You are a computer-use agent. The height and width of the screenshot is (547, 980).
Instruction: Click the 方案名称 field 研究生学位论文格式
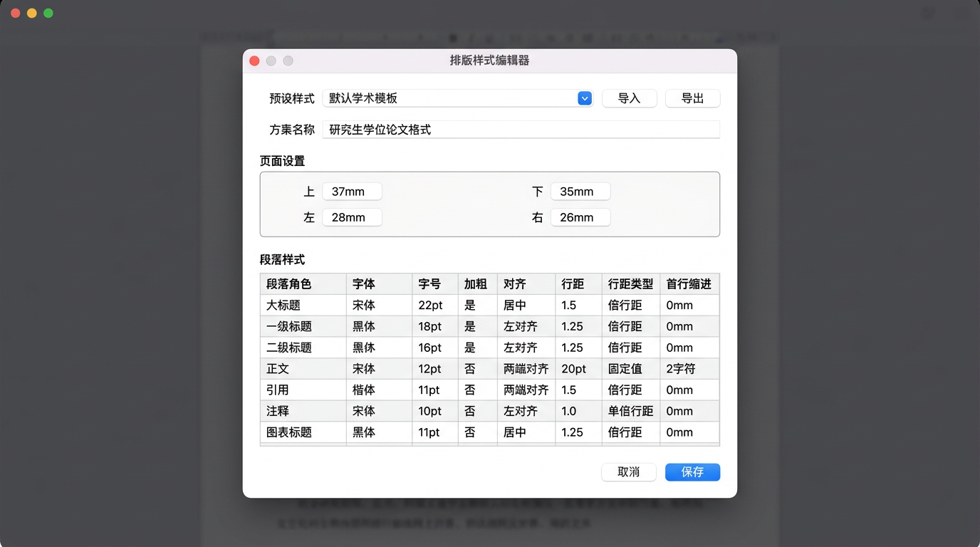tap(521, 130)
